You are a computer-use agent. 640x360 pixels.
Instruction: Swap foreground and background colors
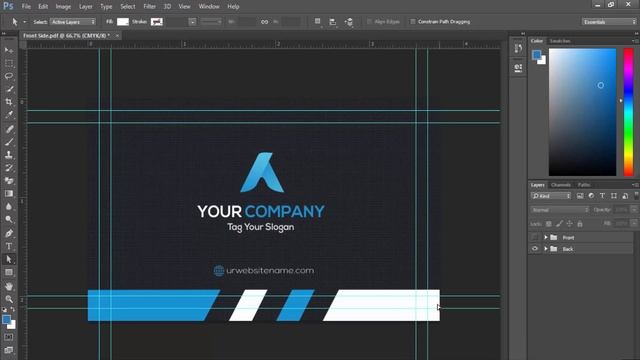(x=13, y=310)
